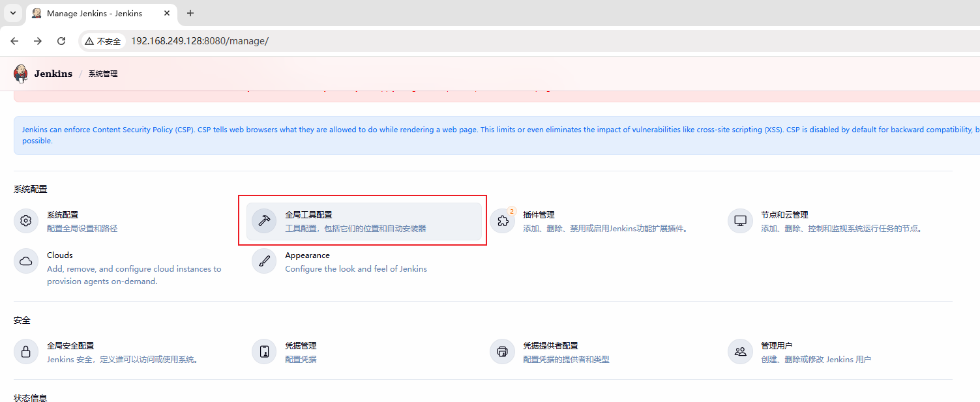
Task: Click 'Configure the look and feel of Jenkins'
Action: [356, 268]
